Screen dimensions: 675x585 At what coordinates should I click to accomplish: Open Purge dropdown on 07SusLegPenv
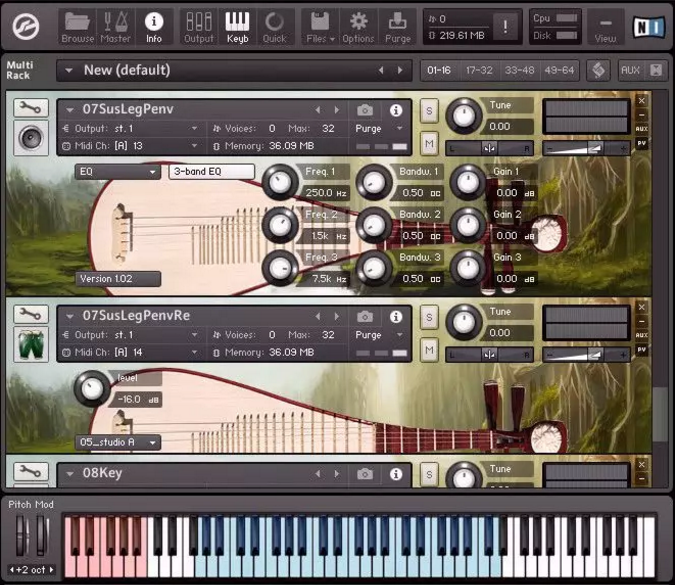(x=399, y=128)
